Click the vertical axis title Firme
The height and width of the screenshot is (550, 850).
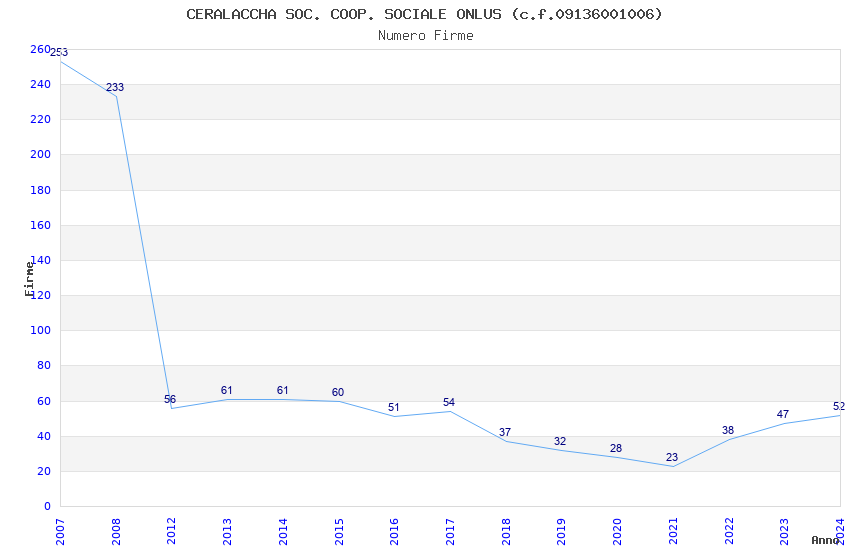[x=29, y=279]
